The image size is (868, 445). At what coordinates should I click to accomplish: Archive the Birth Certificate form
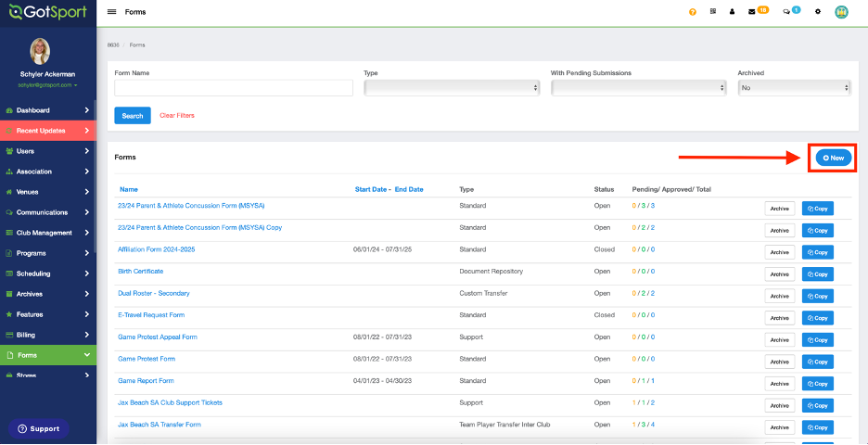click(779, 274)
